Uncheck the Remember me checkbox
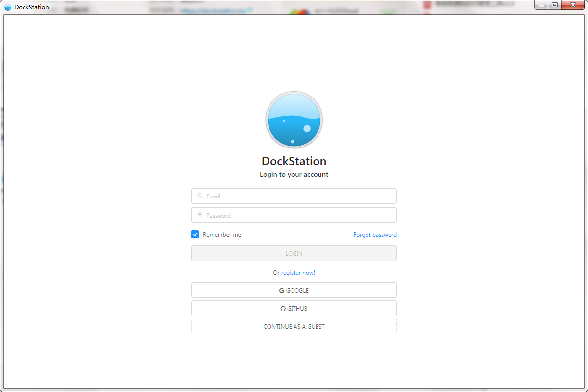This screenshot has width=588, height=392. pyautogui.click(x=195, y=235)
